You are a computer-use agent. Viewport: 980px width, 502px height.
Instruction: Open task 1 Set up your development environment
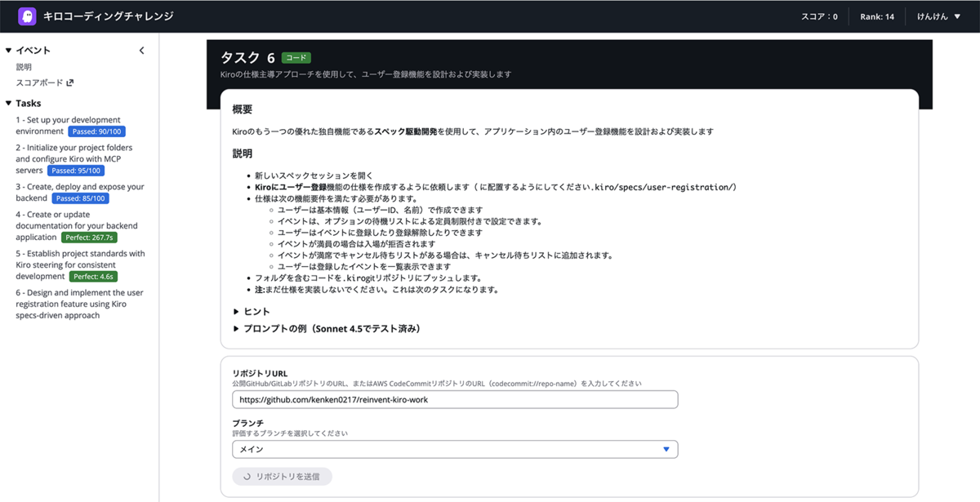tap(68, 126)
